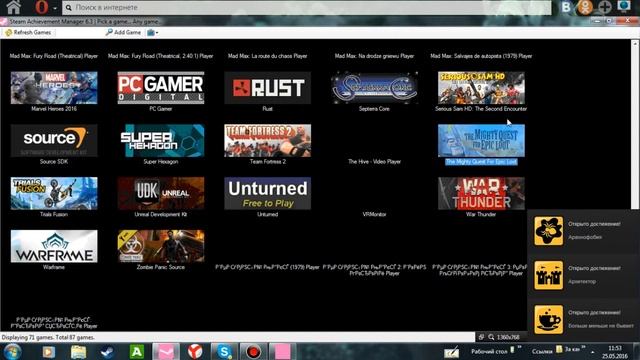
Task: Open File Explorer from the taskbar
Action: (78, 351)
